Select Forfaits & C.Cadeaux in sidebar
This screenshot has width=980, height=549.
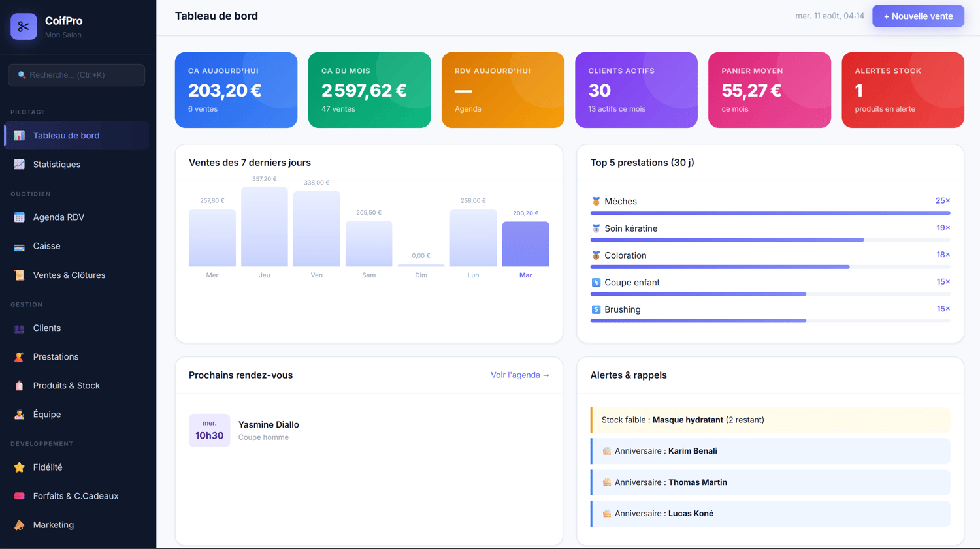point(76,496)
